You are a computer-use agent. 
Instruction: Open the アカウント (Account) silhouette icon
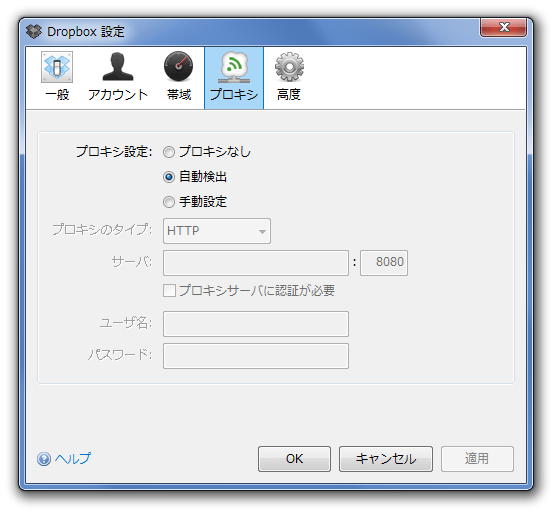click(x=118, y=67)
